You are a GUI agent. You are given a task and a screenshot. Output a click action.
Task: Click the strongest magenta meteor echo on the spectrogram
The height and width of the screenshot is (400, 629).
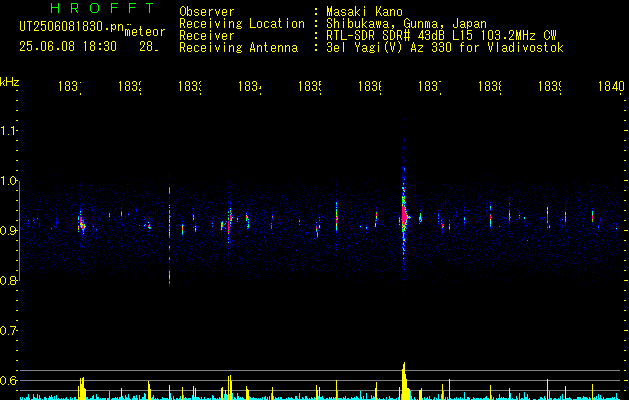pyautogui.click(x=404, y=216)
